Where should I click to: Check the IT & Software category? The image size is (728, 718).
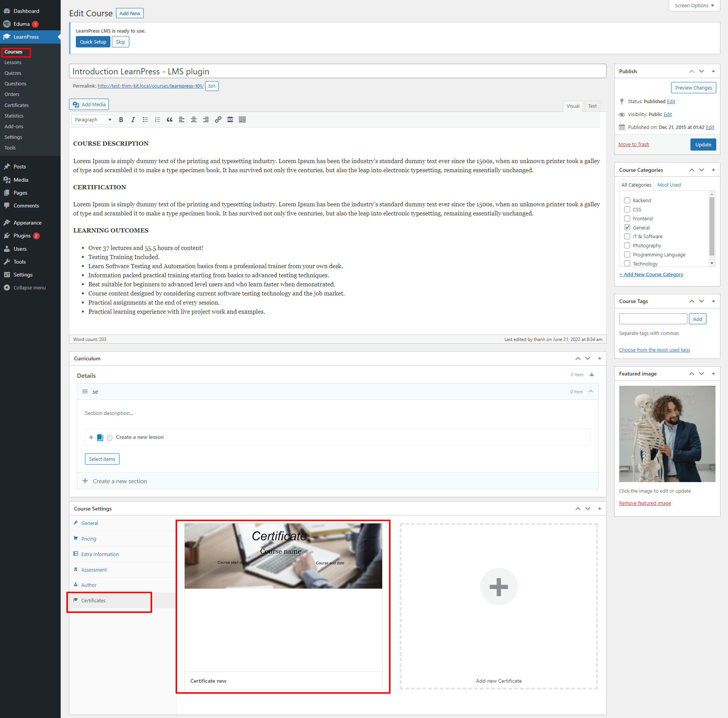point(627,236)
